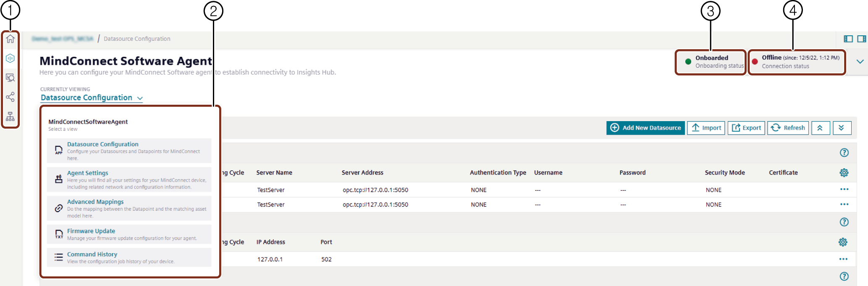Click the Username column header
This screenshot has width=868, height=286.
coord(548,172)
